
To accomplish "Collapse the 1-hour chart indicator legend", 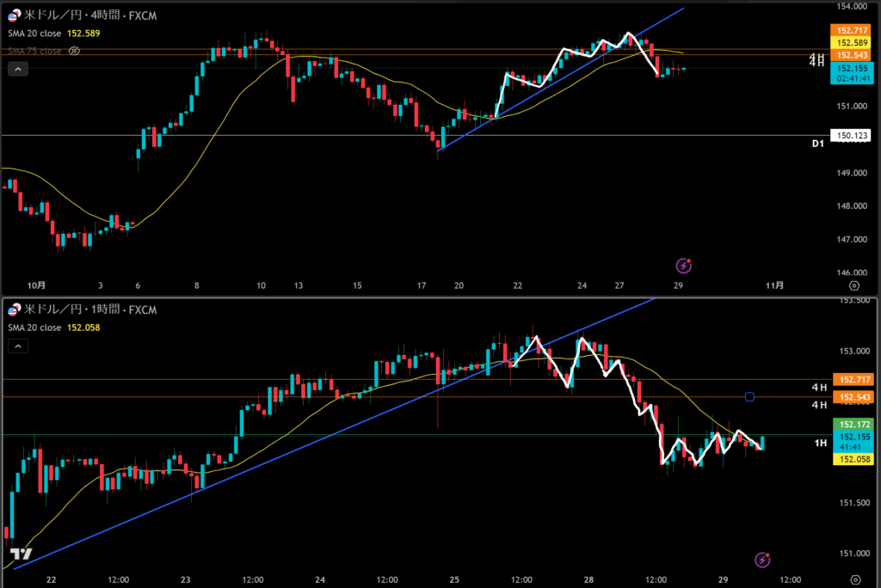I will pyautogui.click(x=17, y=346).
